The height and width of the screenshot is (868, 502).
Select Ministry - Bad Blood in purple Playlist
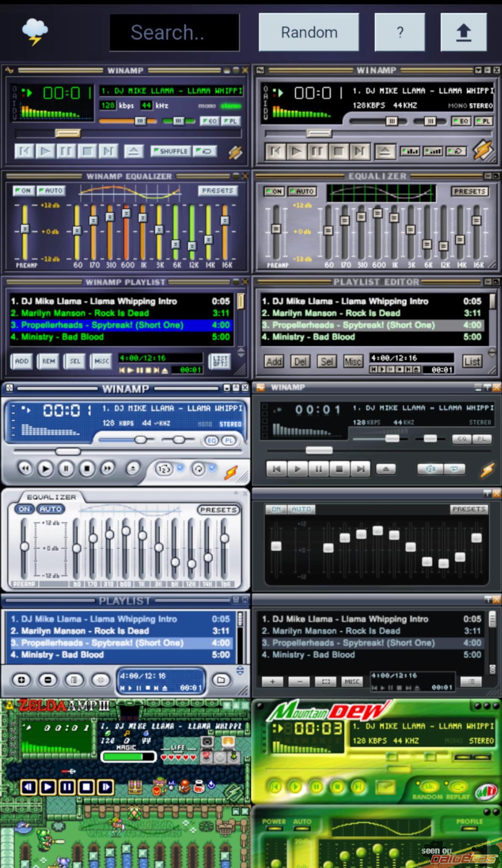(x=120, y=337)
